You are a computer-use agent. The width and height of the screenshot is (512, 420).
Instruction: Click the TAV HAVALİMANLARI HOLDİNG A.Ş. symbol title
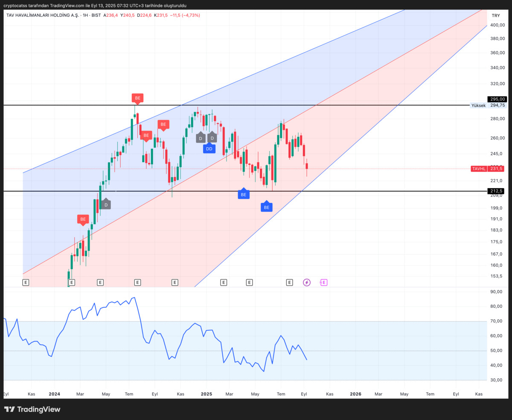click(42, 15)
